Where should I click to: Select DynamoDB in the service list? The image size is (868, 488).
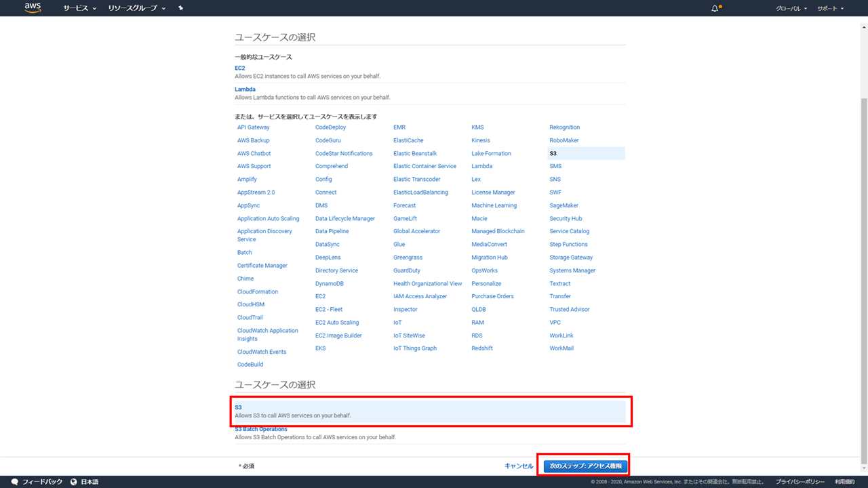[330, 283]
